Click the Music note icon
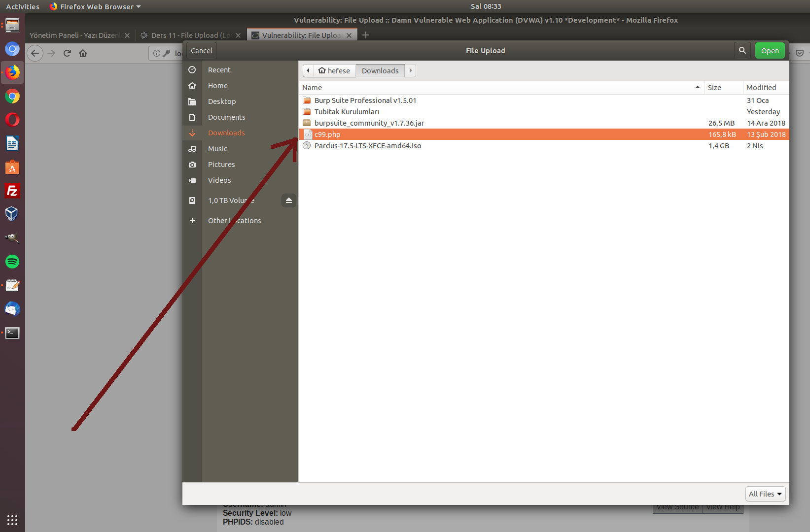Screen dimensions: 810x532 (x=192, y=149)
